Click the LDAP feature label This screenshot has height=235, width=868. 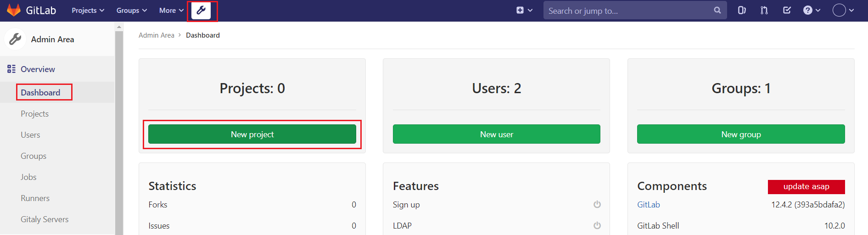[x=402, y=225]
